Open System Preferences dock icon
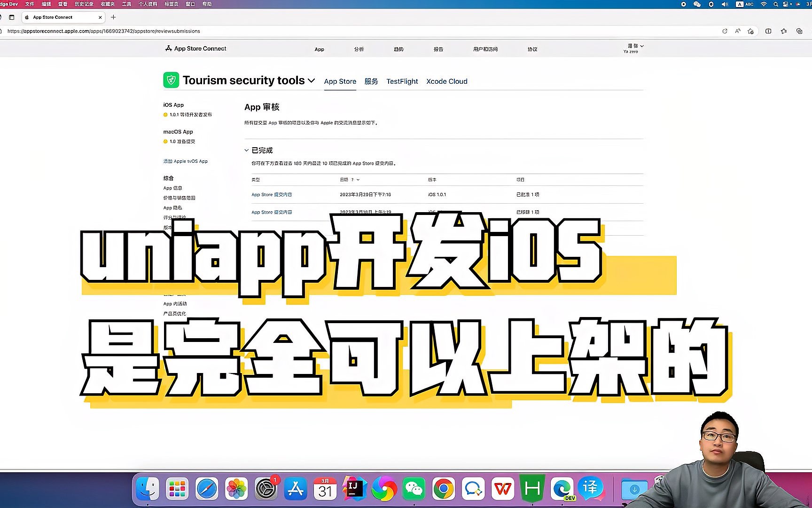This screenshot has height=508, width=812. pyautogui.click(x=266, y=489)
